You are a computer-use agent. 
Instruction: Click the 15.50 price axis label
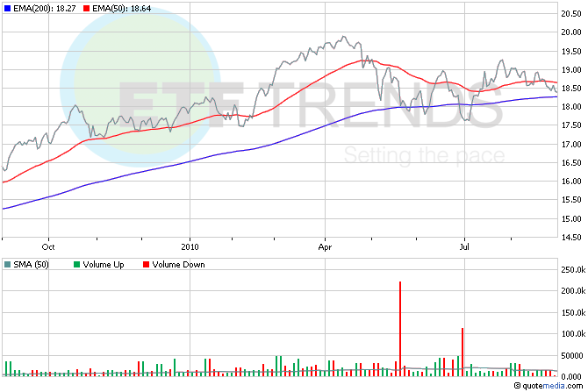571,200
